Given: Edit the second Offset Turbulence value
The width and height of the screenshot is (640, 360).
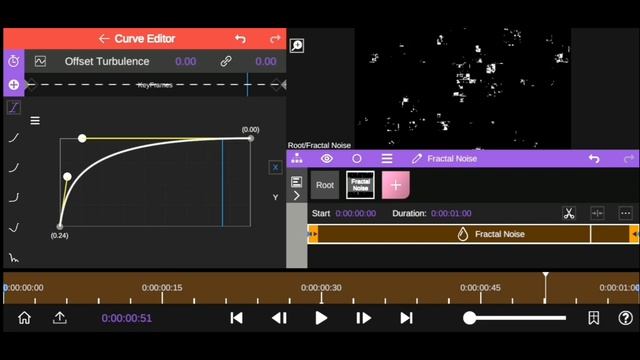Looking at the screenshot, I should 266,61.
